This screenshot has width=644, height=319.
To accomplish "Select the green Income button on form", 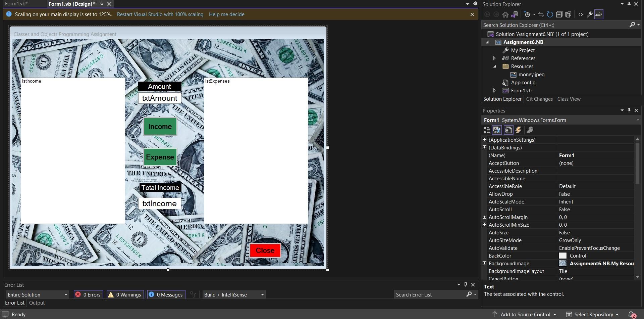I will pyautogui.click(x=160, y=127).
